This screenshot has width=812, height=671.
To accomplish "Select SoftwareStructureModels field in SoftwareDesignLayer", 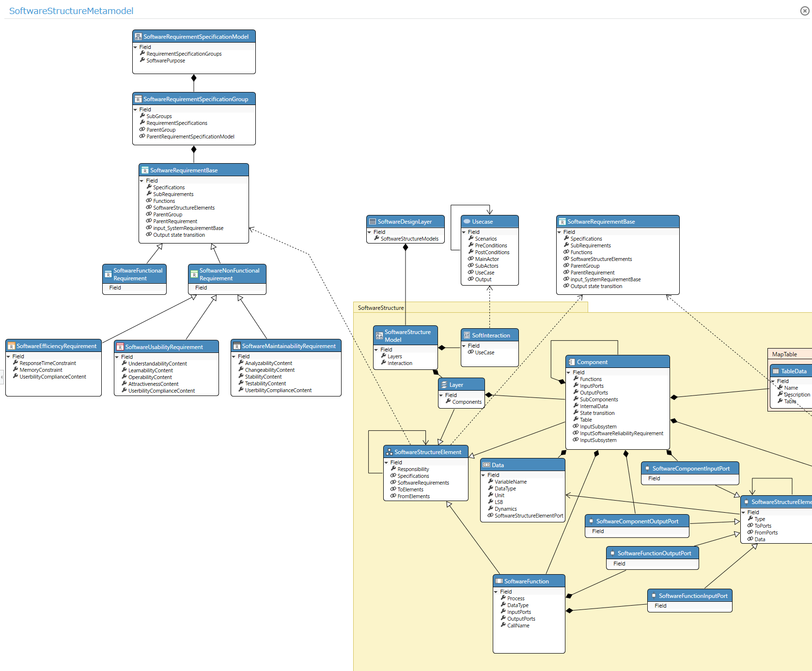I will [409, 239].
